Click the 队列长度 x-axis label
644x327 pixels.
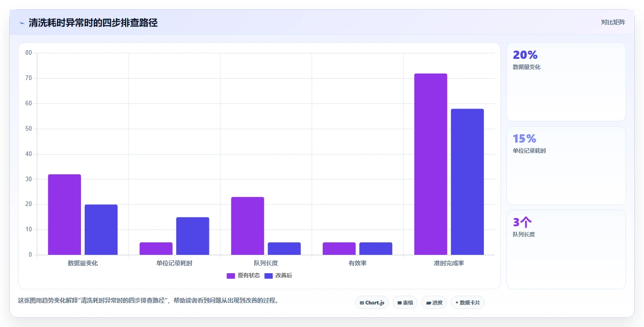(266, 263)
